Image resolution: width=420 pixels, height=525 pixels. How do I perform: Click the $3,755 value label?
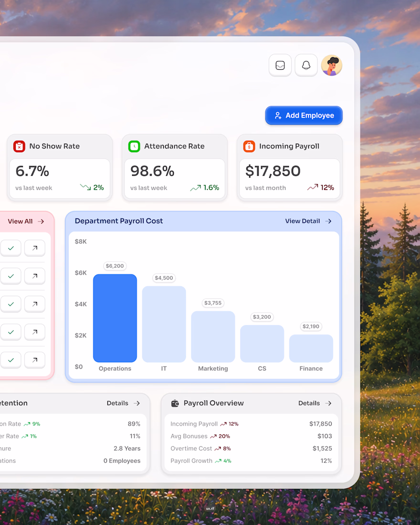click(213, 303)
